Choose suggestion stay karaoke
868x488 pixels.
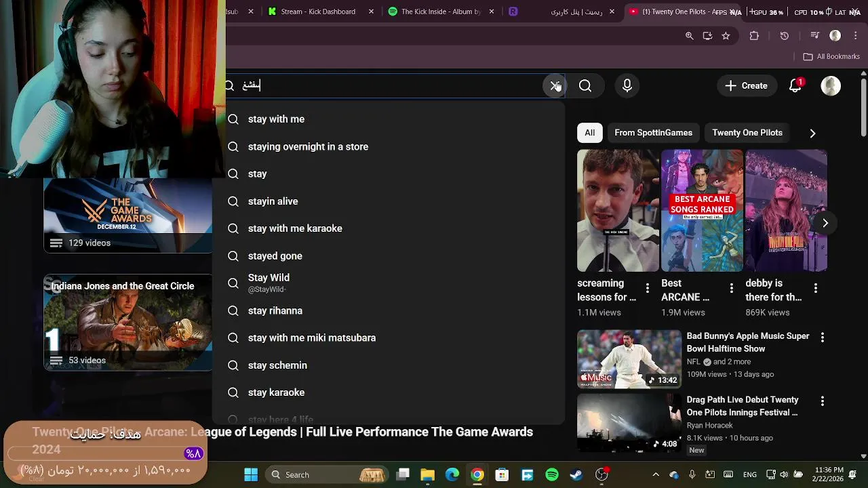[x=389, y=392]
